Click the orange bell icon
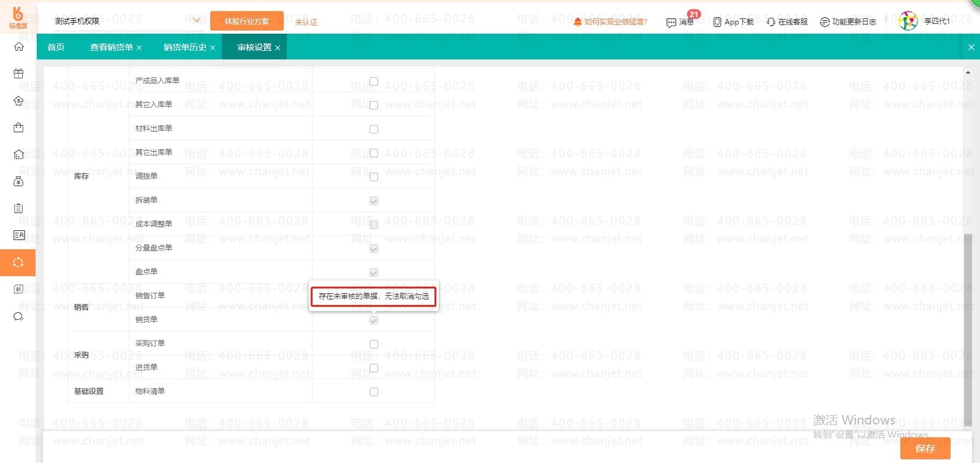 (577, 22)
